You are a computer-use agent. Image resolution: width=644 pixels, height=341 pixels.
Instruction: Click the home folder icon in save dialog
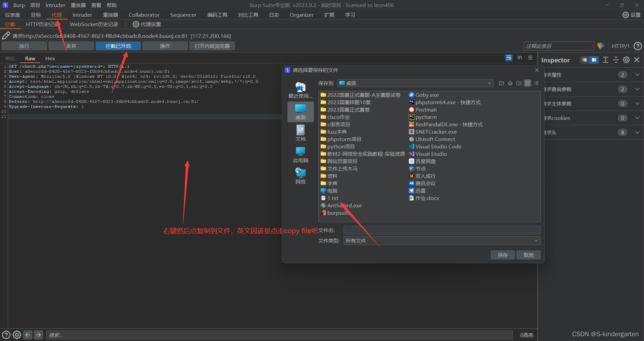pos(510,83)
